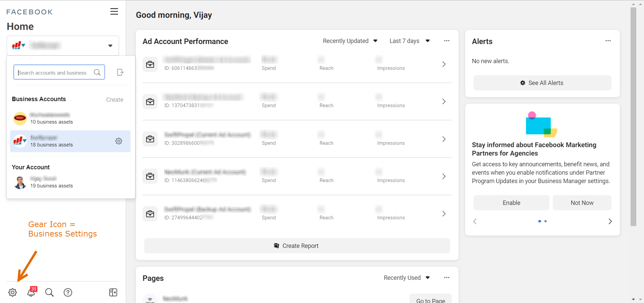This screenshot has width=644, height=303.
Task: Expand the business account selector dropdown
Action: point(110,46)
